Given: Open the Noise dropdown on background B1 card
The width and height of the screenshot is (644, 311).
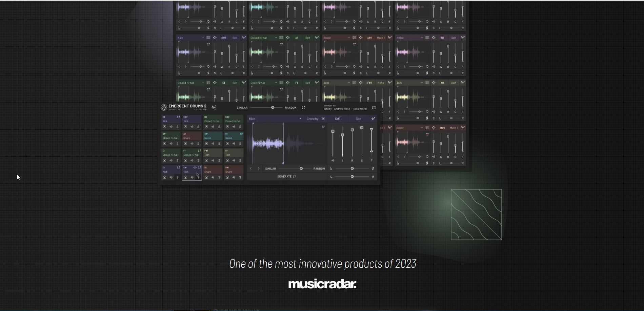Looking at the screenshot, I should click(x=410, y=38).
